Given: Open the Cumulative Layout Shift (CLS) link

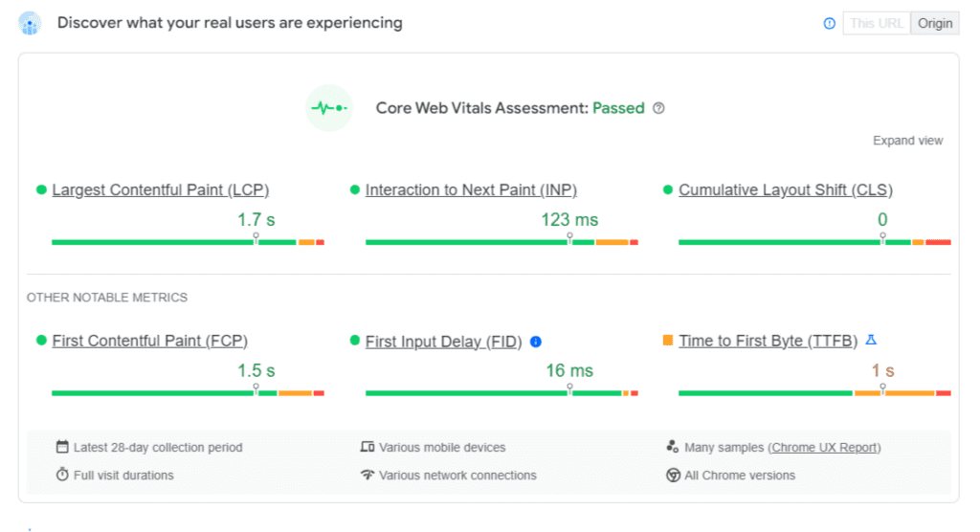Looking at the screenshot, I should (x=786, y=190).
